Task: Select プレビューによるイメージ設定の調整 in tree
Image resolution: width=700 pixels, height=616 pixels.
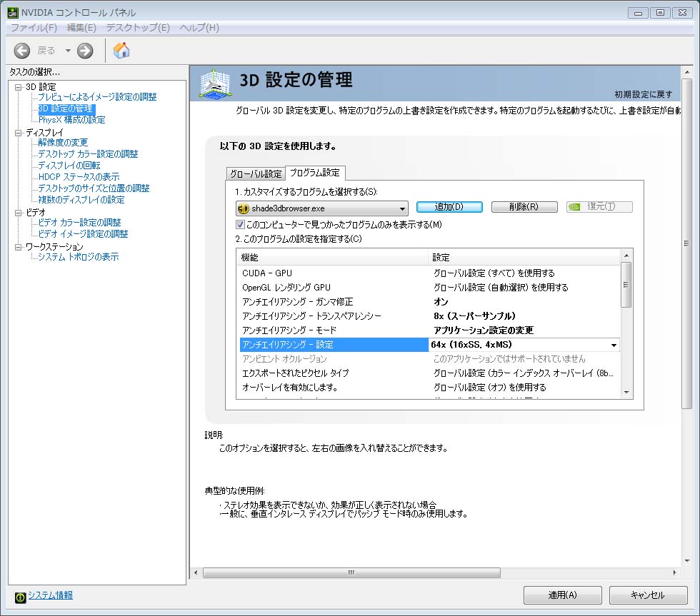Action: (97, 97)
